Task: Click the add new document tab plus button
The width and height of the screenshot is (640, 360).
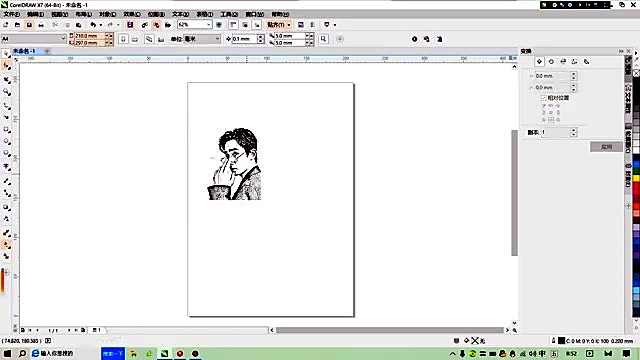Action: (47, 51)
